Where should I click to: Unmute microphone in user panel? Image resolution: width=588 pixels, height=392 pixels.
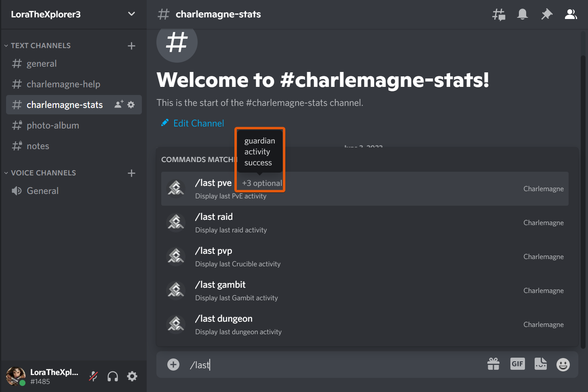pyautogui.click(x=93, y=377)
